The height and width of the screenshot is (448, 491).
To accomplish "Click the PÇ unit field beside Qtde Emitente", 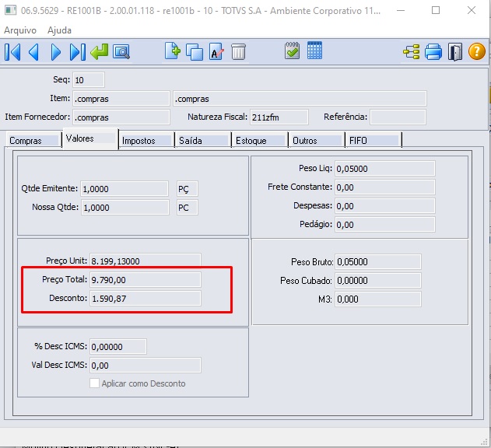I will (188, 189).
